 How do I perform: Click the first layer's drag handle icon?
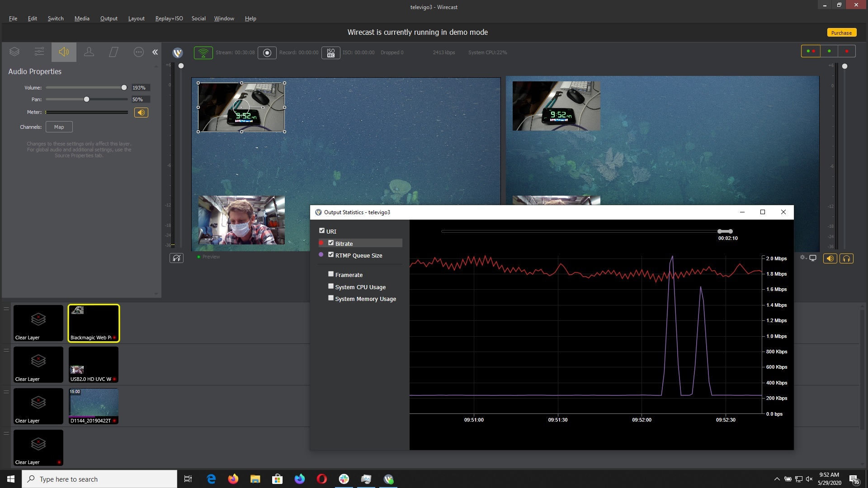point(6,309)
